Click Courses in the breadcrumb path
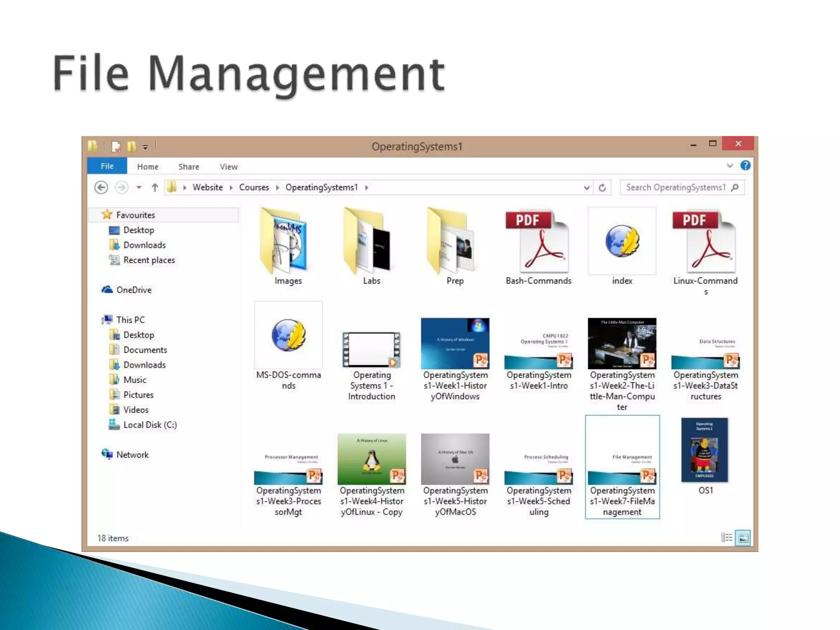The height and width of the screenshot is (630, 840). (x=254, y=187)
